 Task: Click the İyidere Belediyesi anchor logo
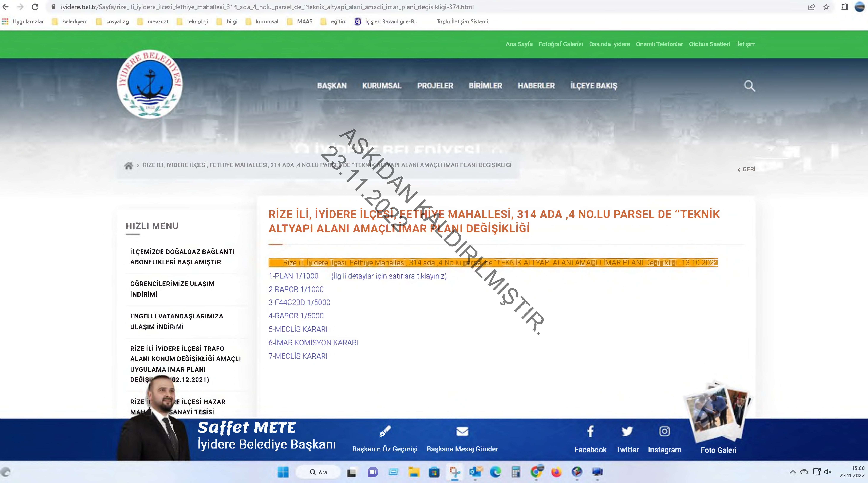[x=150, y=84]
